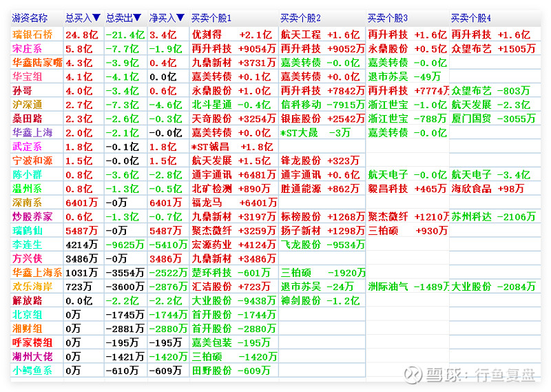Select the 华宝组 row name
The height and width of the screenshot is (392, 551).
(27, 76)
